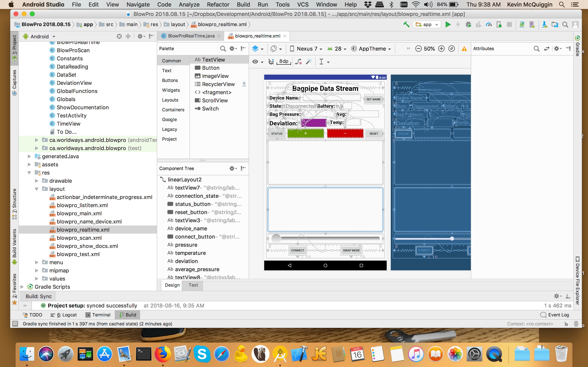Open the SDK Manager download icon
Image resolution: width=588 pixels, height=367 pixels.
click(545, 24)
